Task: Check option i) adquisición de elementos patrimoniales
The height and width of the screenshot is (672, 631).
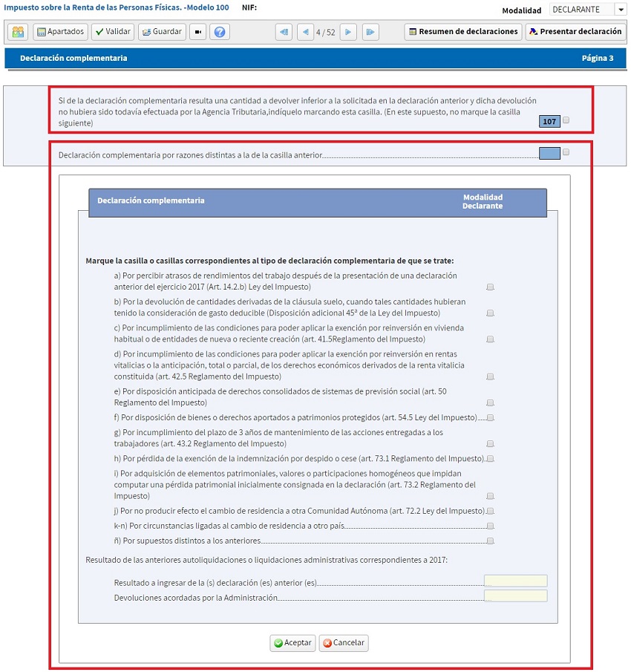Action: click(x=491, y=496)
